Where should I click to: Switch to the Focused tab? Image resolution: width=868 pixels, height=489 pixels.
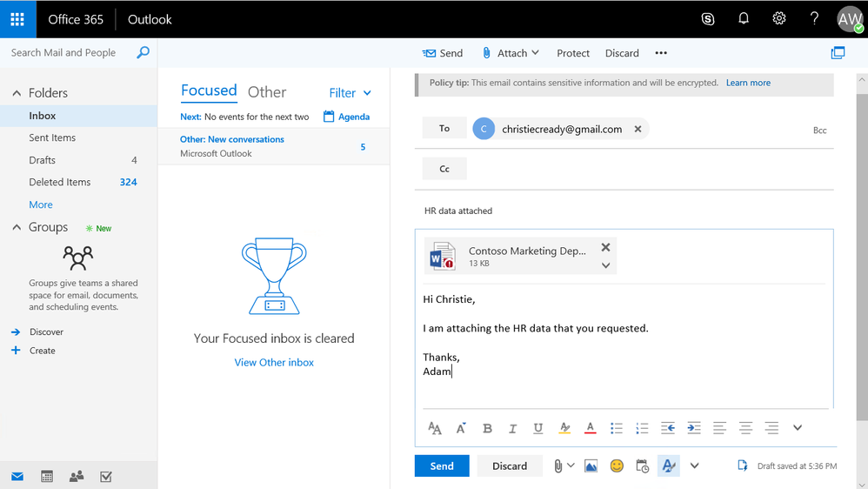[209, 90]
